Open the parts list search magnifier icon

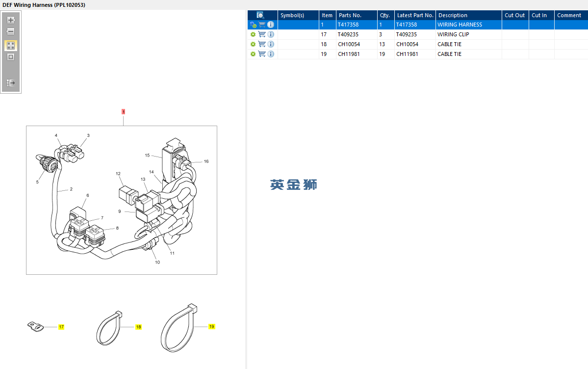click(260, 15)
